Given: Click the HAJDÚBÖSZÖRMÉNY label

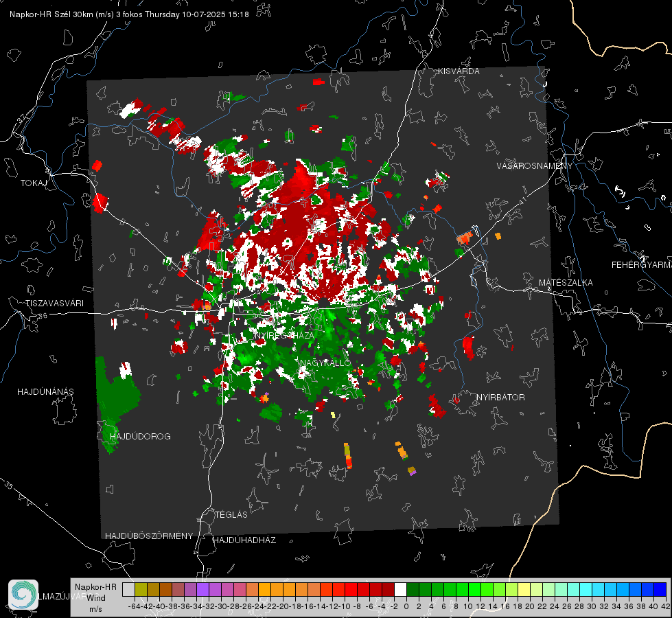Looking at the screenshot, I should (x=149, y=536).
